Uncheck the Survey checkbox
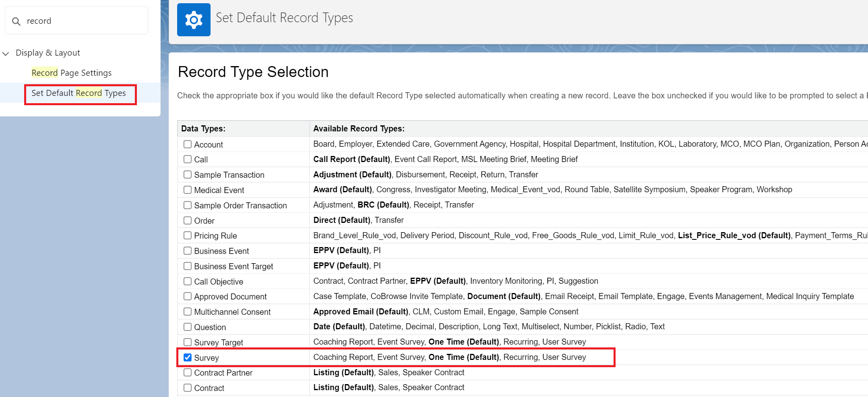868x397 pixels. click(188, 358)
